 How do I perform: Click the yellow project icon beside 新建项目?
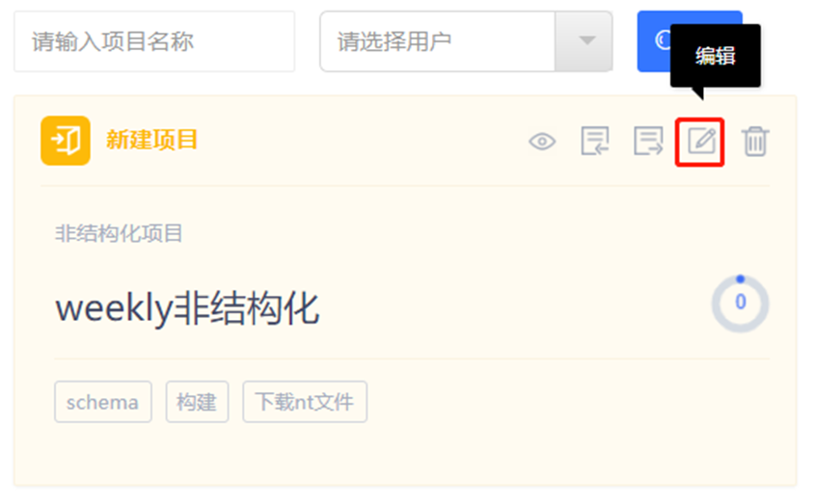[x=66, y=141]
